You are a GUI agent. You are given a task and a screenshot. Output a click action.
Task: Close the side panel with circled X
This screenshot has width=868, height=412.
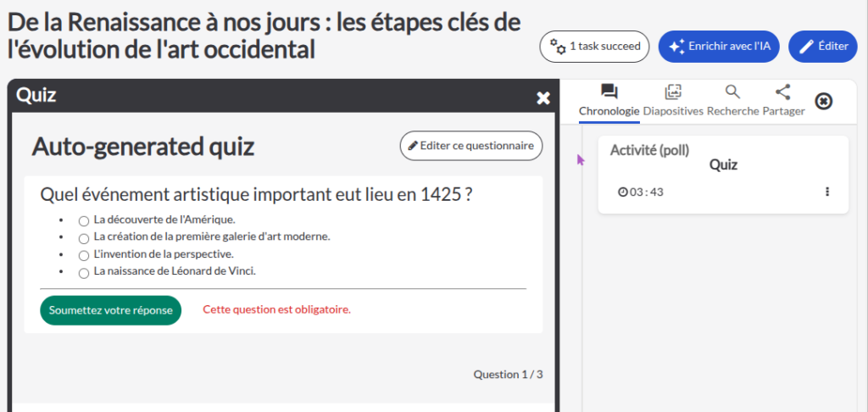pyautogui.click(x=823, y=101)
